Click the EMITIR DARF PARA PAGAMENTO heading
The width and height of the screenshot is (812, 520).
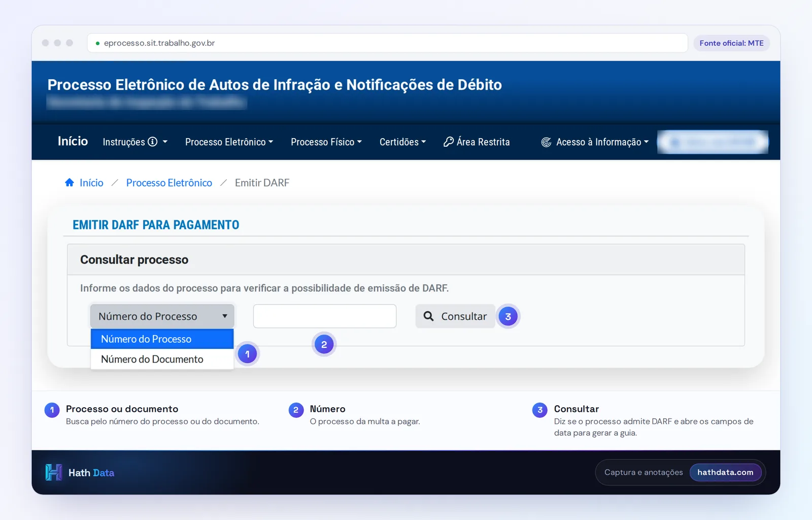tap(156, 225)
